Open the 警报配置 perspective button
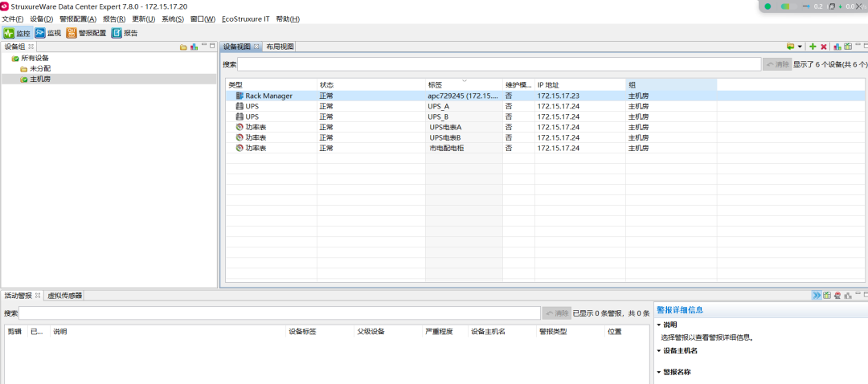Viewport: 868px width, 384px height. tap(86, 33)
